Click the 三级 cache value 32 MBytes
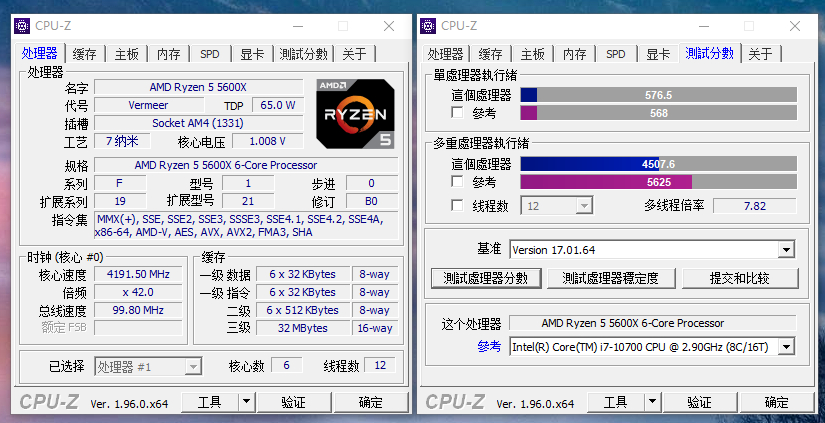The height and width of the screenshot is (423, 825). tap(303, 328)
